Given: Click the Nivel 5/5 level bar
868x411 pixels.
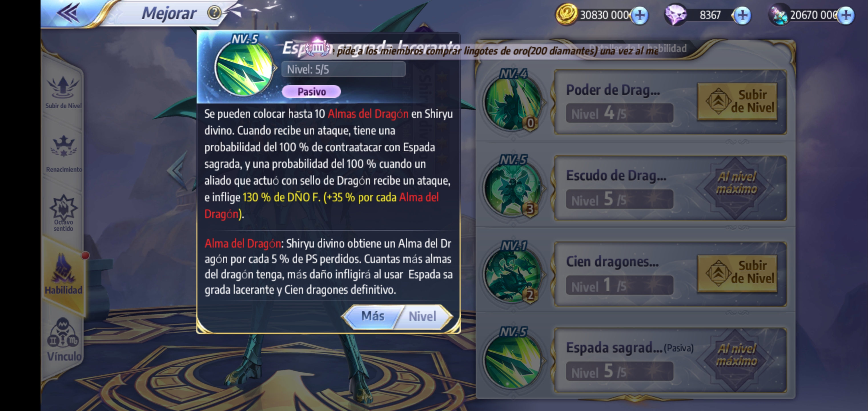Looking at the screenshot, I should [x=343, y=69].
